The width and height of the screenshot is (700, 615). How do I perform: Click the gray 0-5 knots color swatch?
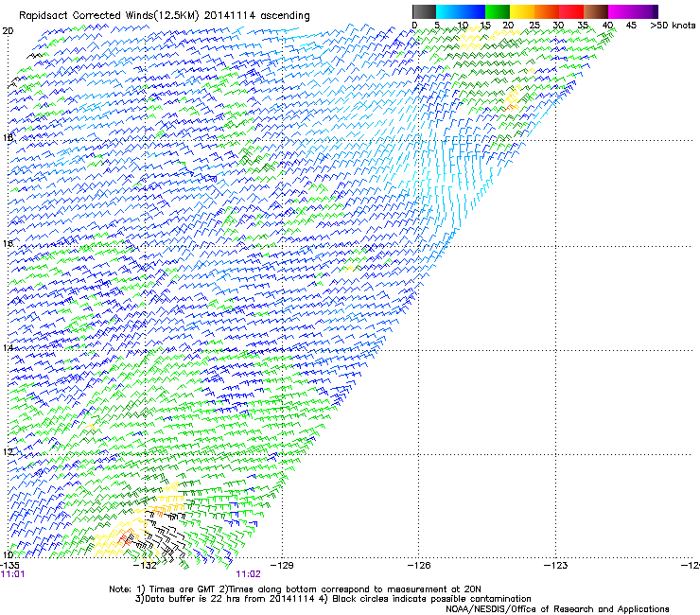click(x=424, y=11)
